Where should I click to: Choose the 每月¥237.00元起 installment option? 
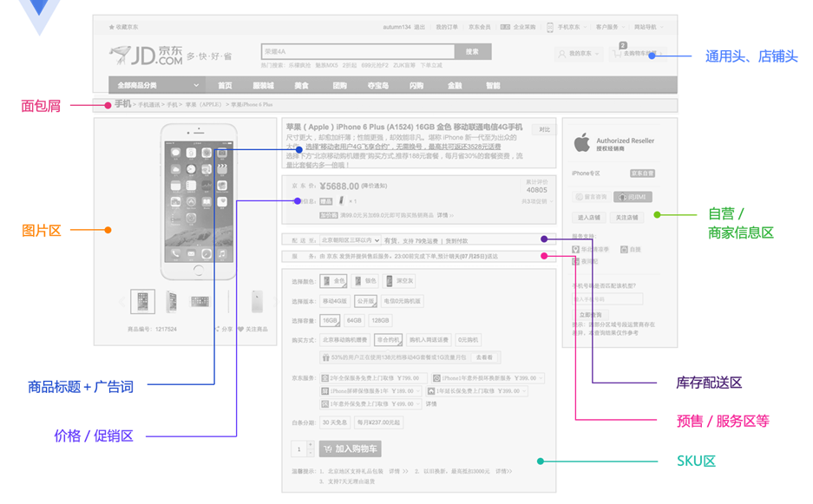pyautogui.click(x=379, y=422)
